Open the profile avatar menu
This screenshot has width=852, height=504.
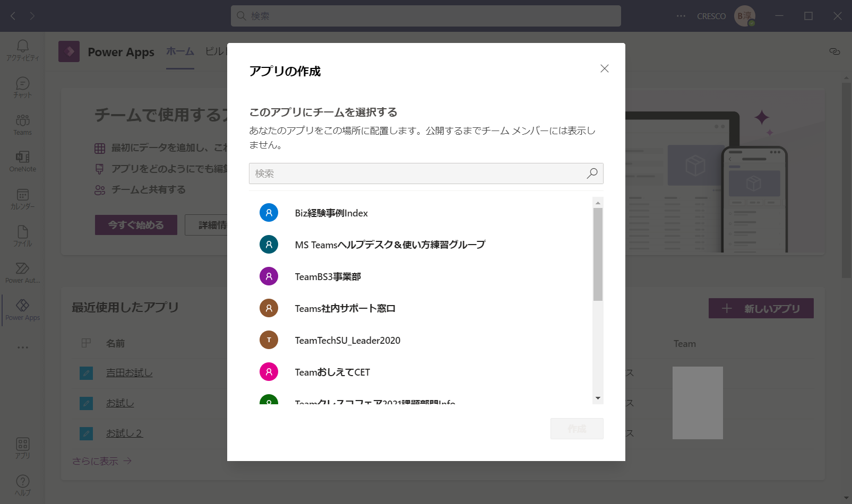[x=745, y=16]
